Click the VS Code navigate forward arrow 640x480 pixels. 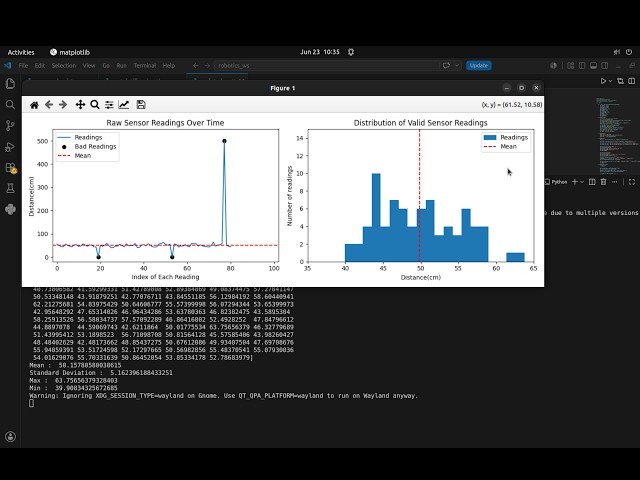click(x=207, y=65)
